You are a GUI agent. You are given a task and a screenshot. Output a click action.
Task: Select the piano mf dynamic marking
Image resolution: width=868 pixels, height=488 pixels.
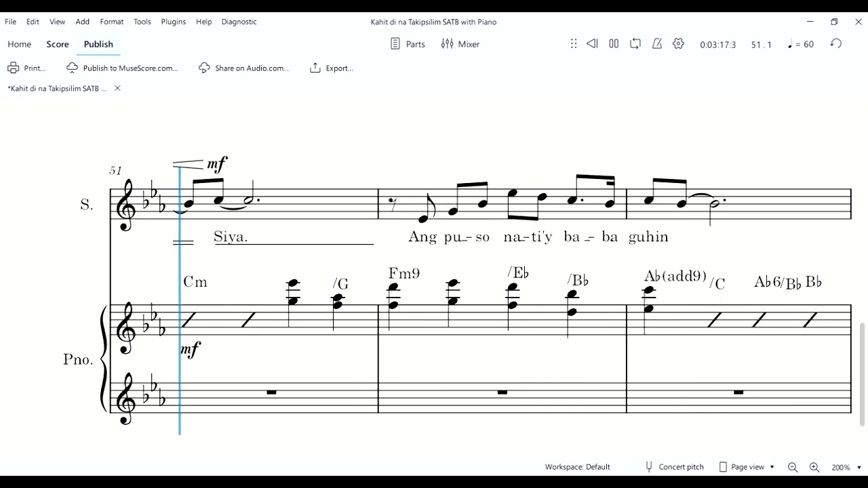tap(191, 350)
